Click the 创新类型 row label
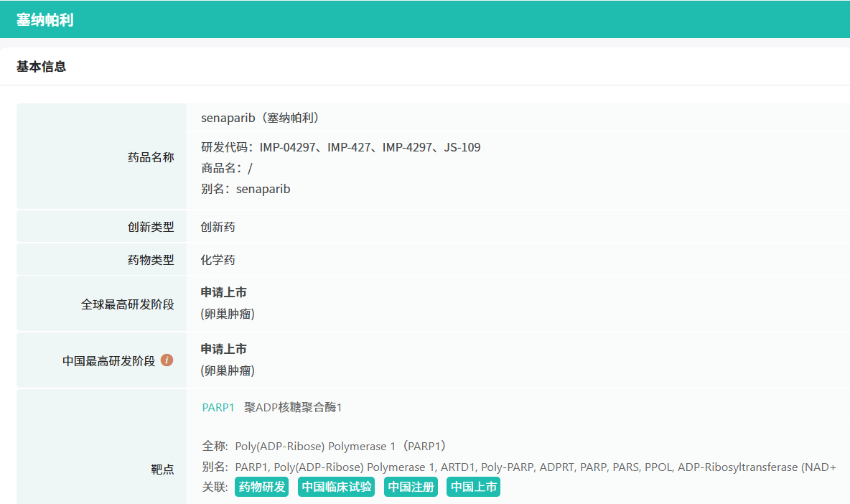This screenshot has width=850, height=504. click(151, 227)
